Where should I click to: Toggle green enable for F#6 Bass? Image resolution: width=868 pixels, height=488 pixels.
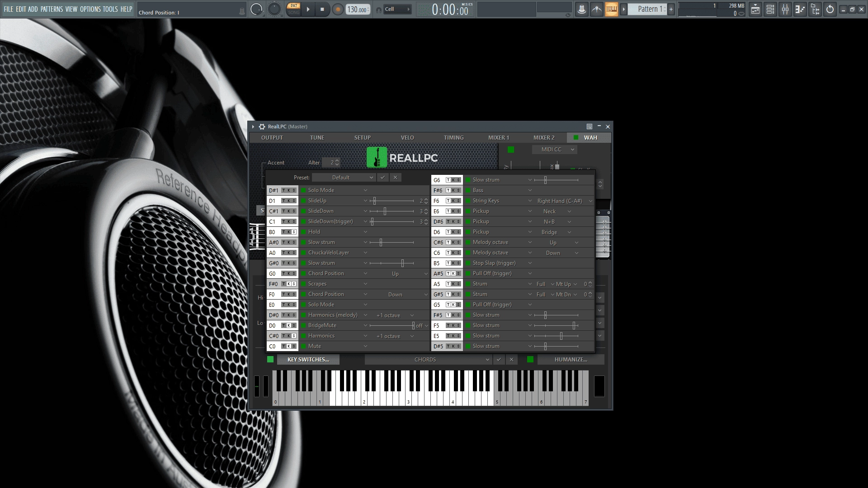tap(468, 190)
